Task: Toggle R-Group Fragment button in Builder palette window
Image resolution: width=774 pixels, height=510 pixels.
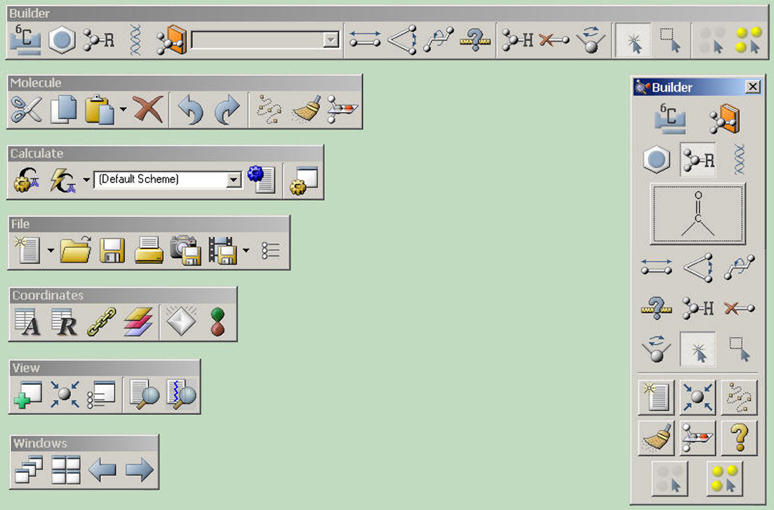Action: pyautogui.click(x=698, y=159)
